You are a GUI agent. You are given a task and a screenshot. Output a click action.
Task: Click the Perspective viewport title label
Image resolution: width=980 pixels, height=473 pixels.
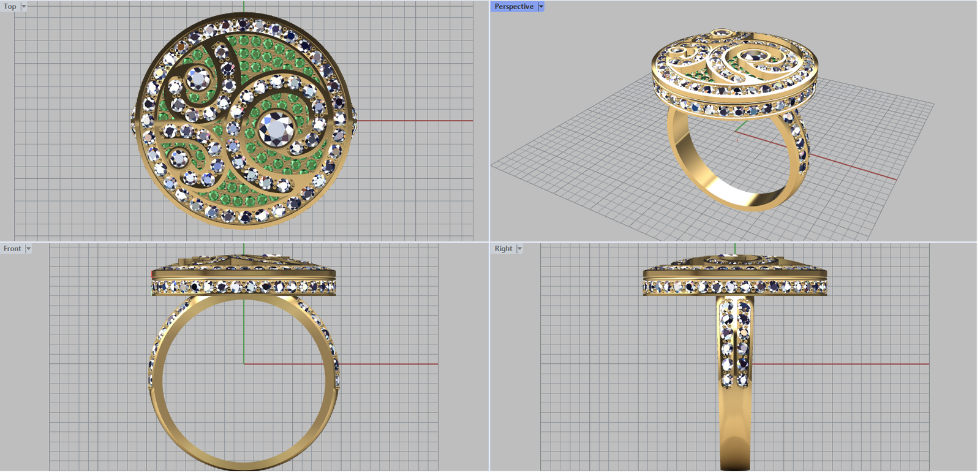(513, 7)
